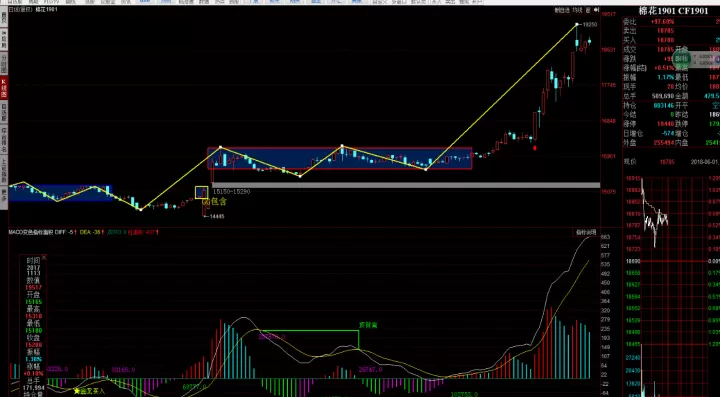Click the red arrow marker under candlesticks
720x397 pixels.
535,148
